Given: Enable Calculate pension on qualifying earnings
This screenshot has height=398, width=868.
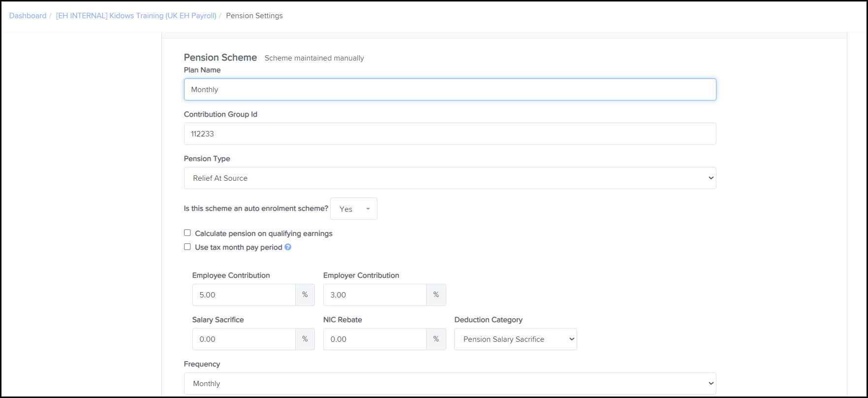Looking at the screenshot, I should pyautogui.click(x=187, y=233).
